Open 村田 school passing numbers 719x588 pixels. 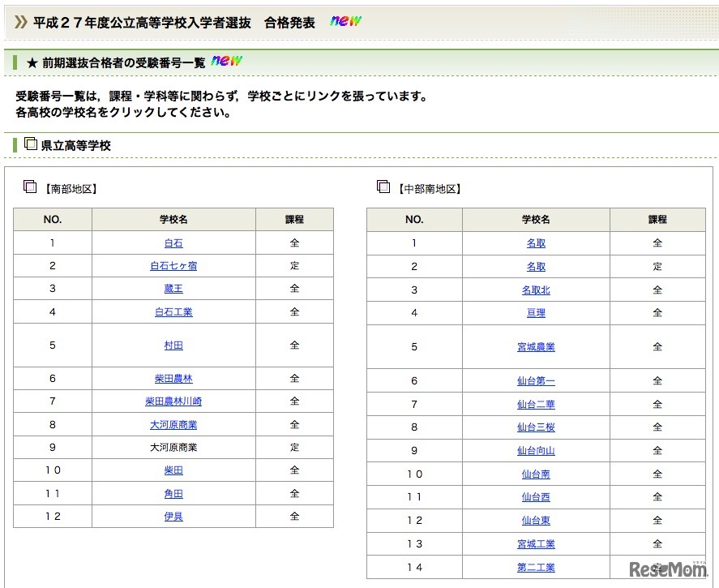(x=173, y=346)
